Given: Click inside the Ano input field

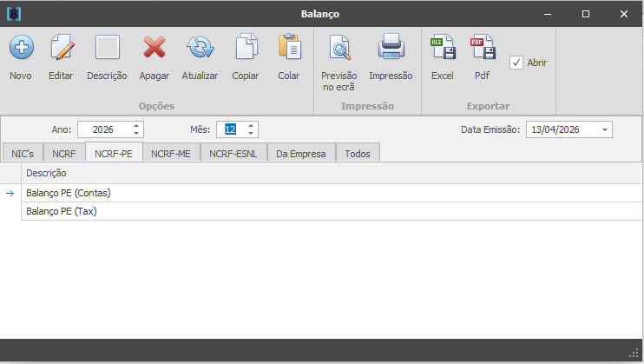Looking at the screenshot, I should [104, 129].
